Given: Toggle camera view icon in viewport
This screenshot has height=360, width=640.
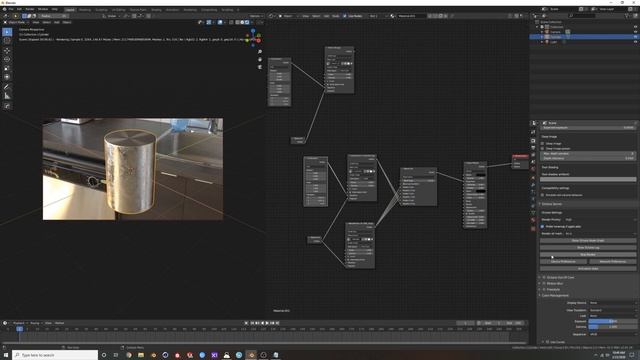Looking at the screenshot, I should click(260, 67).
